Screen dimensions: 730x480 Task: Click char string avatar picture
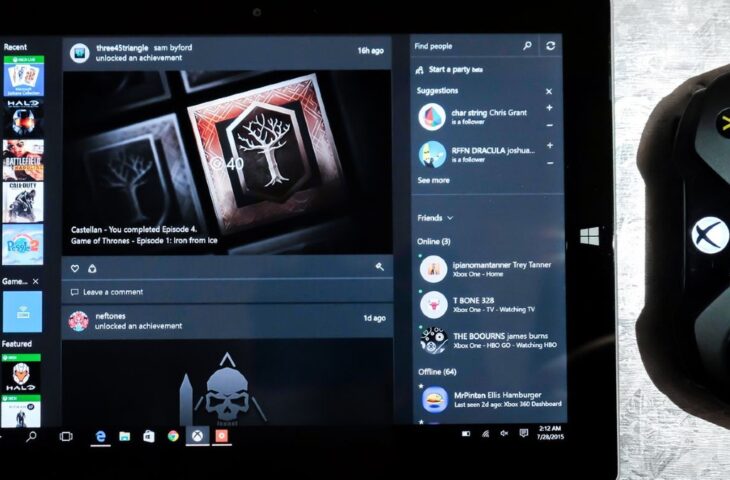432,116
